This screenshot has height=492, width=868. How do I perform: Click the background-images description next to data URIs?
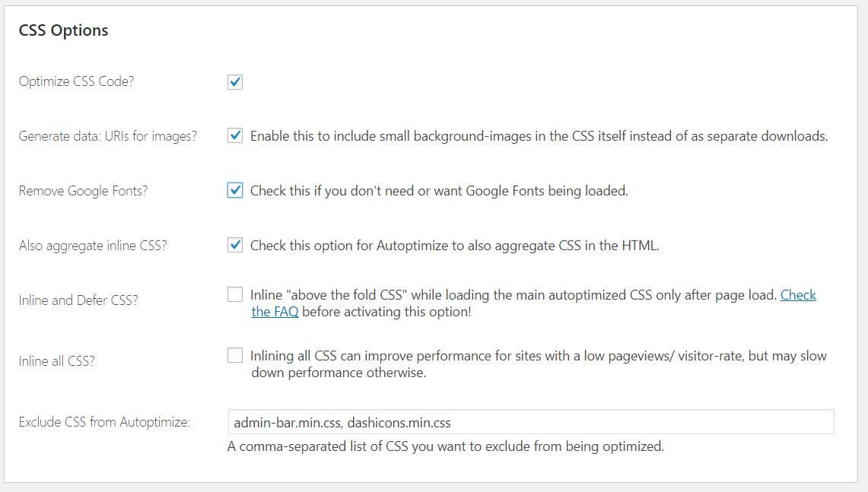click(x=539, y=136)
